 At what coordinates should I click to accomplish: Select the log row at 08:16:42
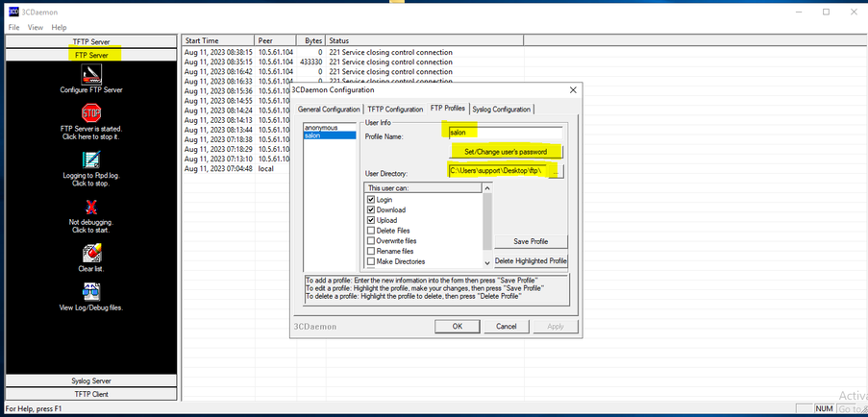point(353,71)
